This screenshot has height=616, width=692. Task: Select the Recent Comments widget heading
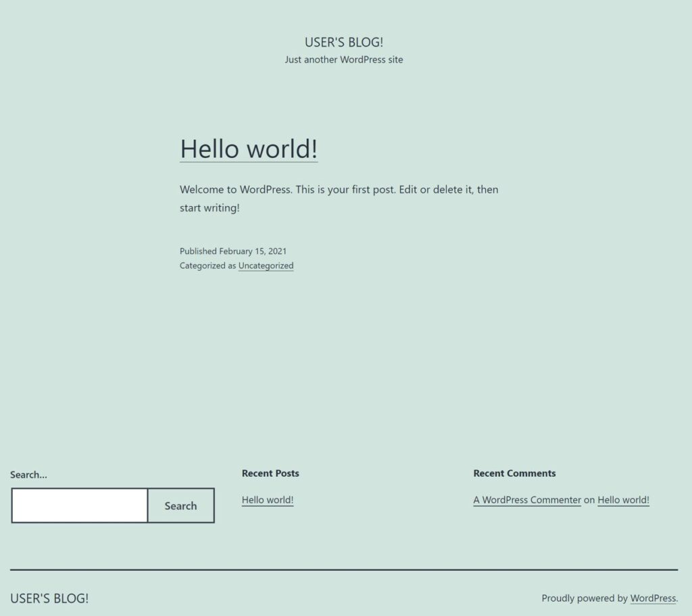pyautogui.click(x=514, y=473)
